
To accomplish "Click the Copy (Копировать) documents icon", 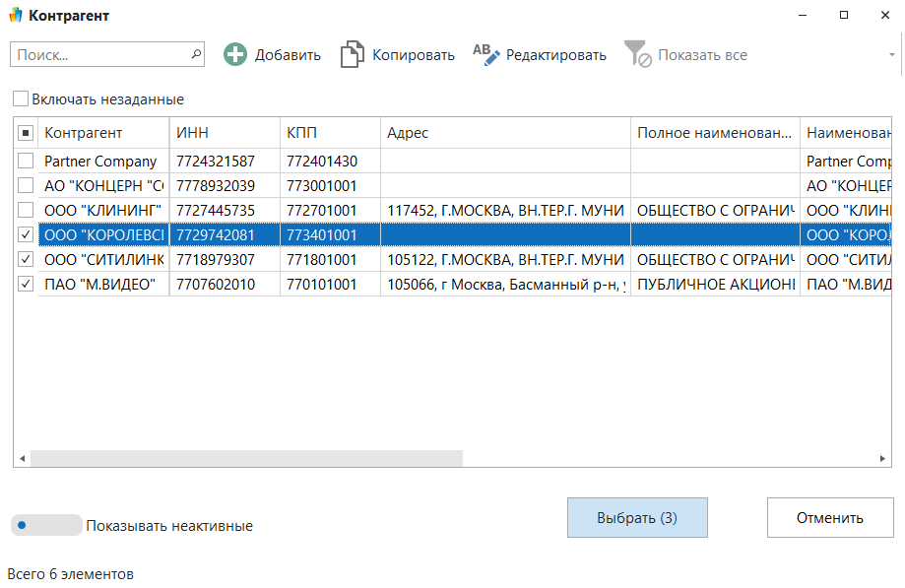I will point(352,55).
